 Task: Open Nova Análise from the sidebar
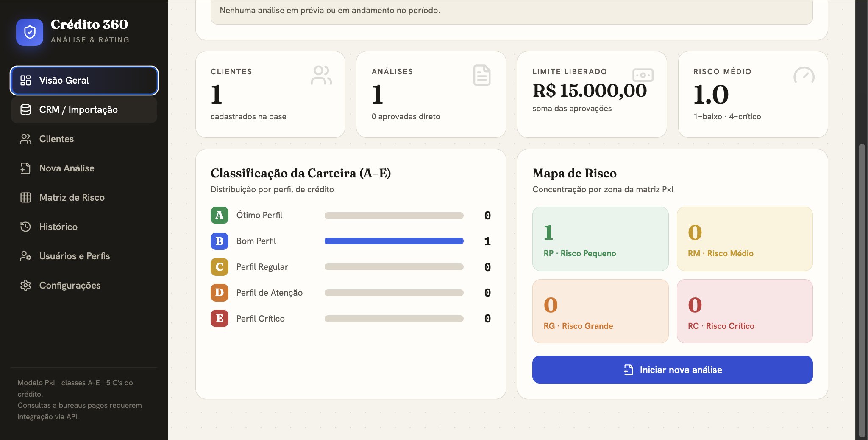tap(84, 168)
